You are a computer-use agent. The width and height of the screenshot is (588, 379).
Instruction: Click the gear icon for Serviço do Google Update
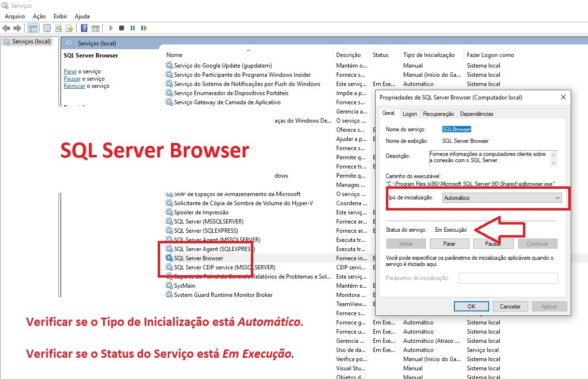(169, 66)
